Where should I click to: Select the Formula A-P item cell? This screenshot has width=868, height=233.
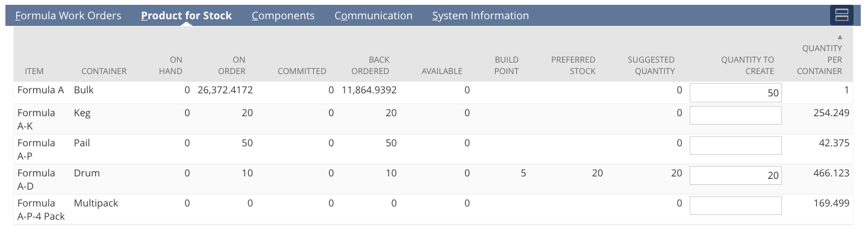(36, 149)
